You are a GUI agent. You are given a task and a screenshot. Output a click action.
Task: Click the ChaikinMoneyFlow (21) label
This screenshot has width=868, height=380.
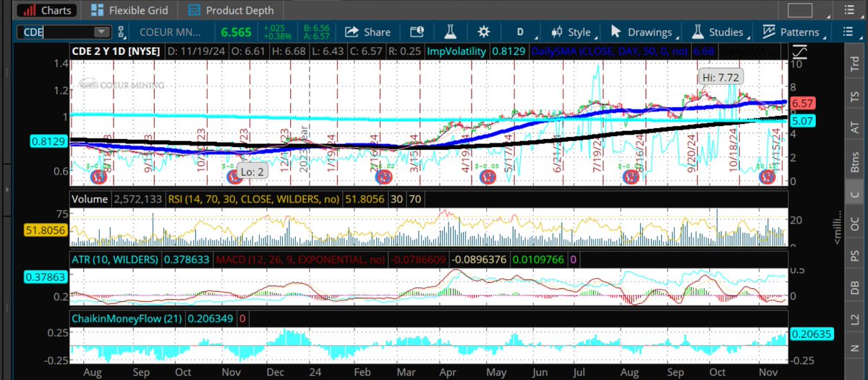[x=127, y=318]
